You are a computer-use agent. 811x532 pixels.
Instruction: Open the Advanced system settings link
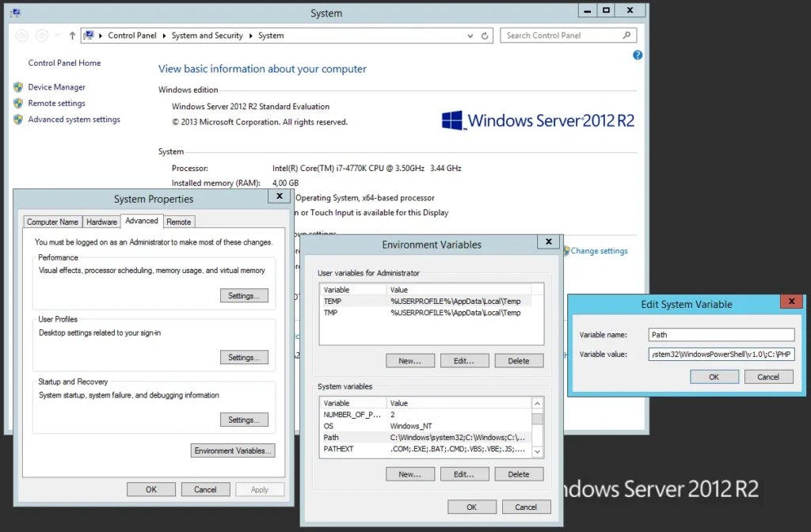pyautogui.click(x=74, y=120)
